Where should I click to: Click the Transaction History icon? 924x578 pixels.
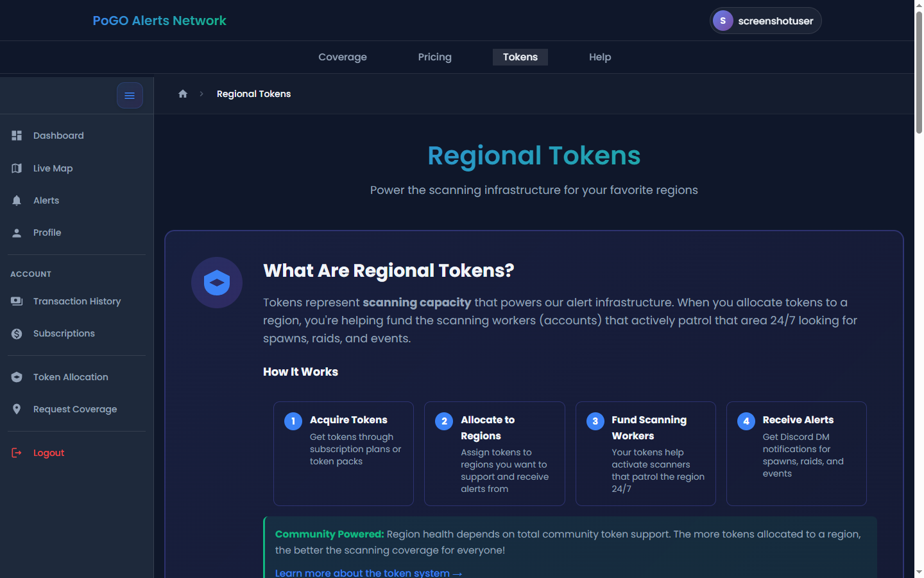(17, 301)
